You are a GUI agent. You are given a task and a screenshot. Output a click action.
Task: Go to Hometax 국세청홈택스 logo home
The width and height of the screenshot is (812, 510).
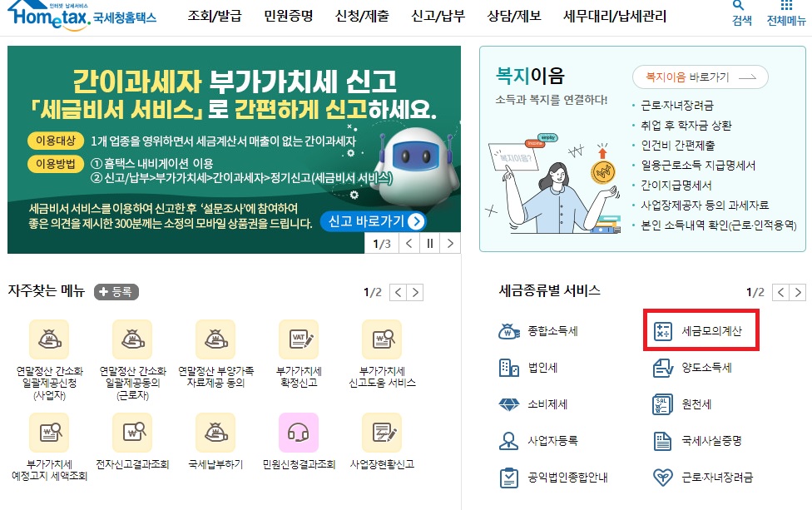pos(82,16)
